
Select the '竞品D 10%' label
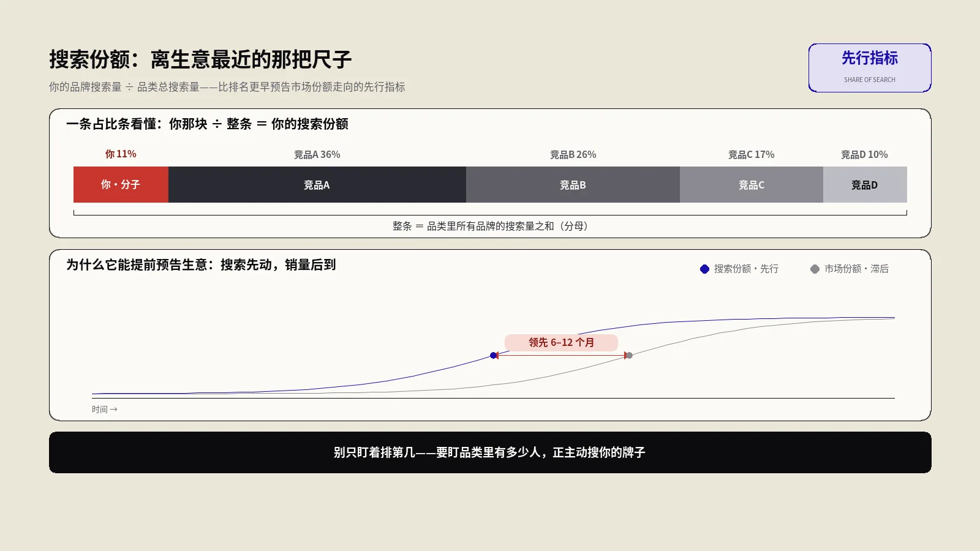864,155
